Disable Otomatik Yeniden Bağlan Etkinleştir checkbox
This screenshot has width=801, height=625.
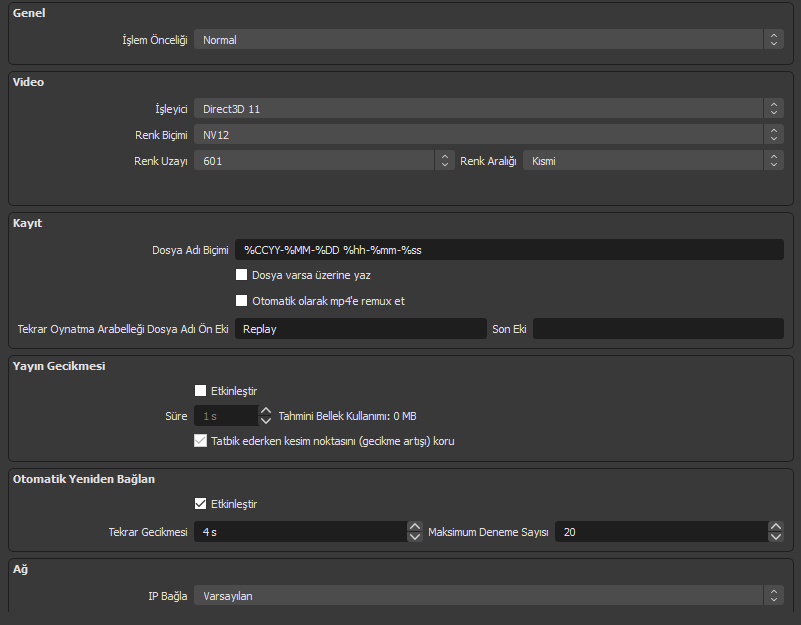pos(202,504)
